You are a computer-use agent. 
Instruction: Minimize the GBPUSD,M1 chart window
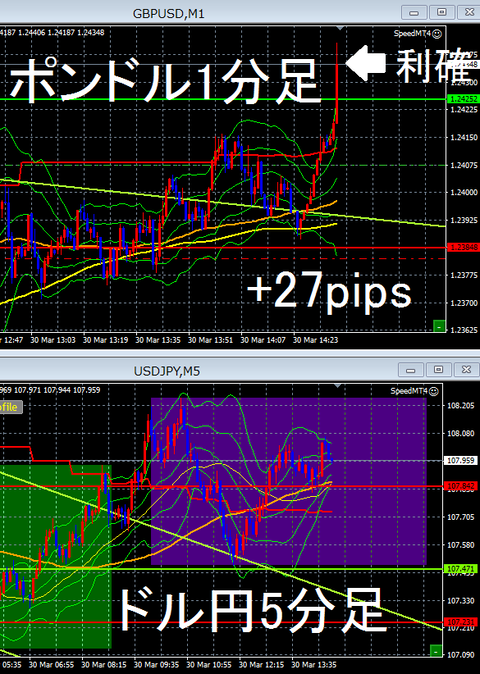tap(414, 12)
